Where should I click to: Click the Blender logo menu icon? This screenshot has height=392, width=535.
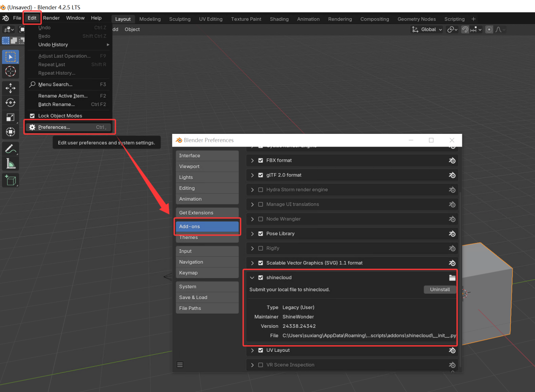pyautogui.click(x=6, y=18)
